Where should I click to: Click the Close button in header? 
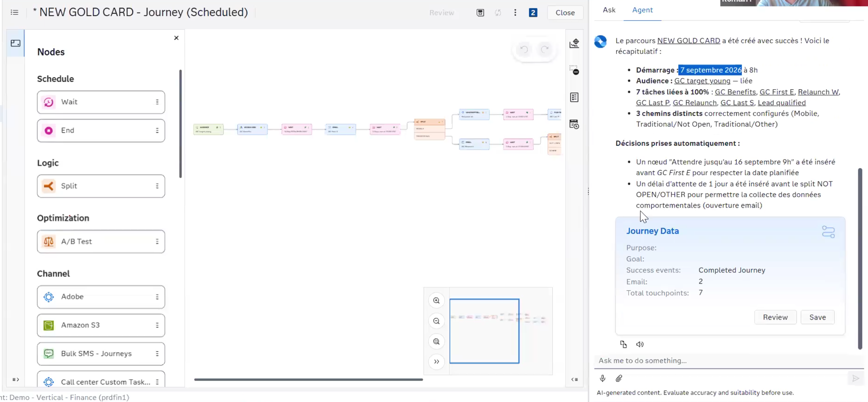click(565, 13)
